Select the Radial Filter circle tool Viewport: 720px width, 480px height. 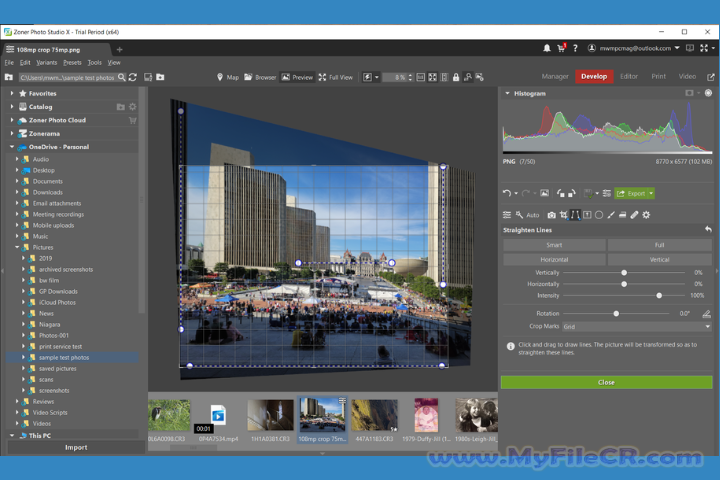[x=599, y=215]
